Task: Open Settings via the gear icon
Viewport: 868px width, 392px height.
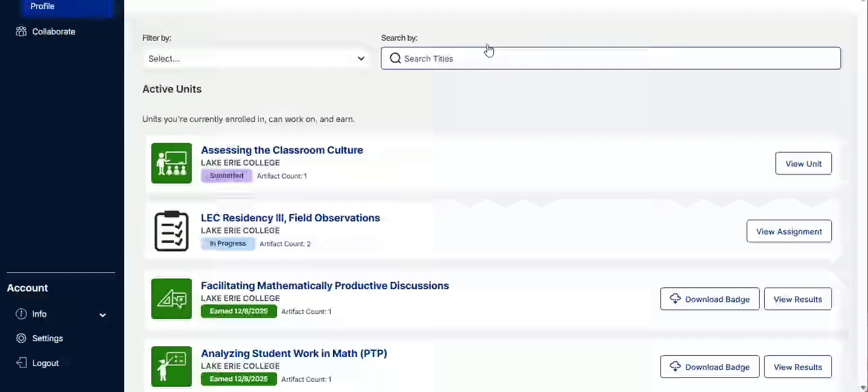Action: (21, 338)
